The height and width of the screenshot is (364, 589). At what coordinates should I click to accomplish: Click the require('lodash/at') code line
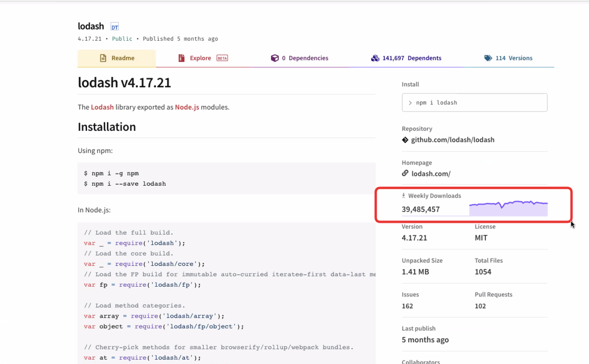[142, 358]
